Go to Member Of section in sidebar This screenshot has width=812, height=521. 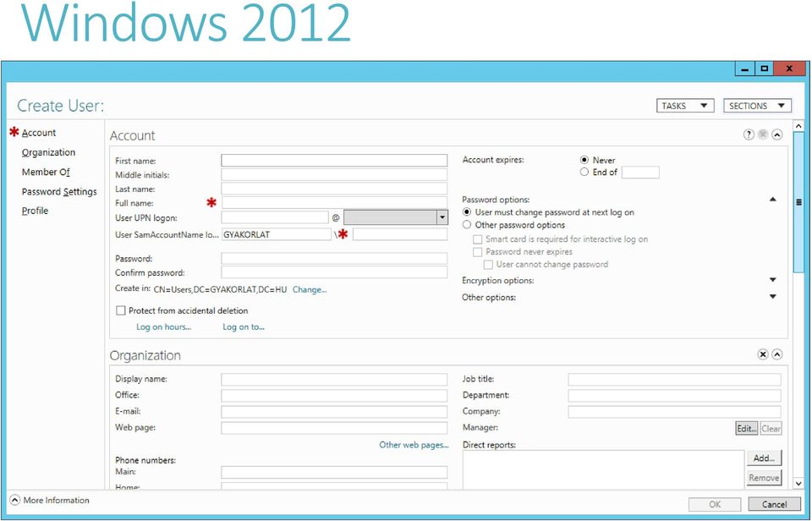tap(46, 172)
